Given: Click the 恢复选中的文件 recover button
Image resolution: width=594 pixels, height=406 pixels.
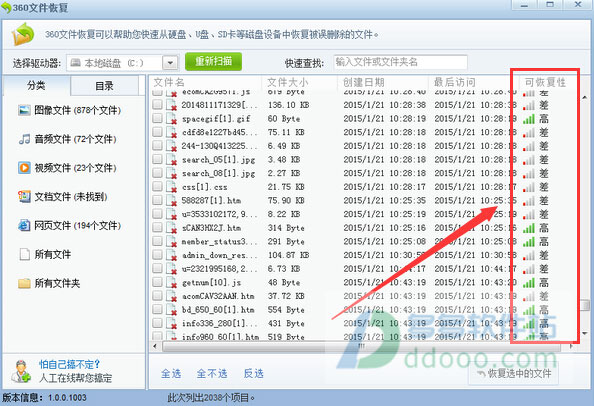Looking at the screenshot, I should click(x=513, y=373).
